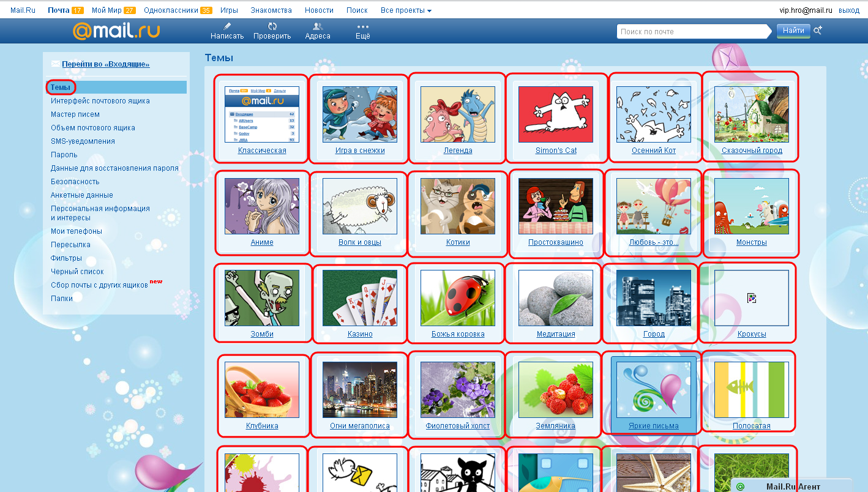
Task: Go to Новости in top navigation
Action: point(319,10)
